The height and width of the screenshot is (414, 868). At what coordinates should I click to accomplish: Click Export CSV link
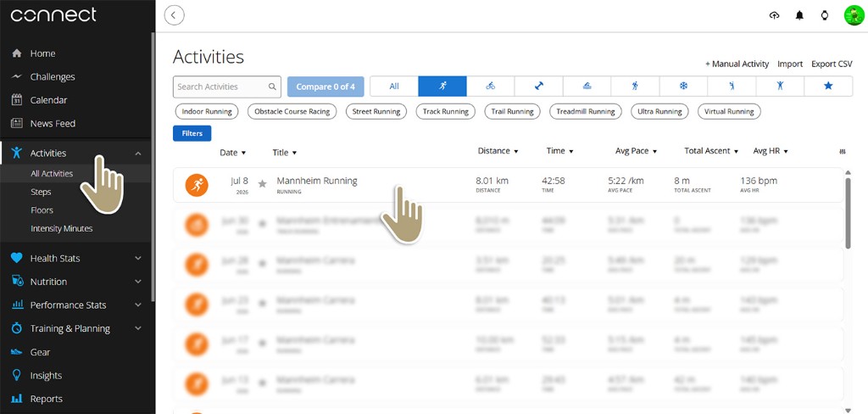tap(832, 64)
